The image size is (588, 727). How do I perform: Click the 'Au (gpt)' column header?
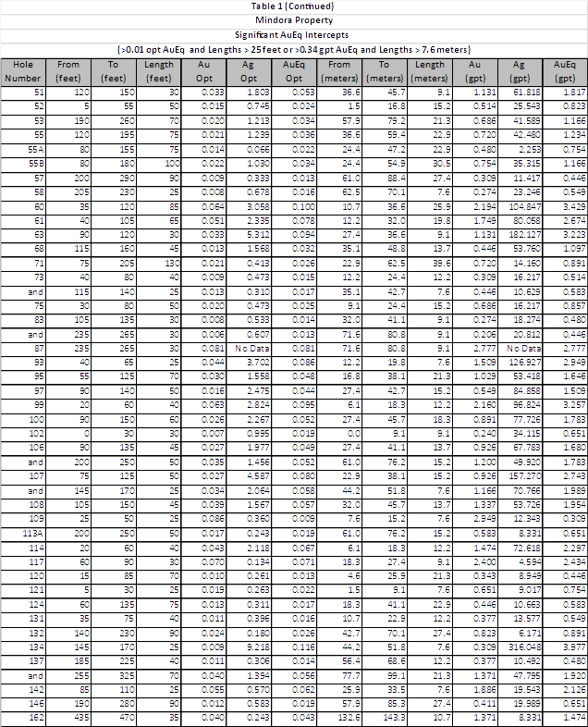coord(474,71)
